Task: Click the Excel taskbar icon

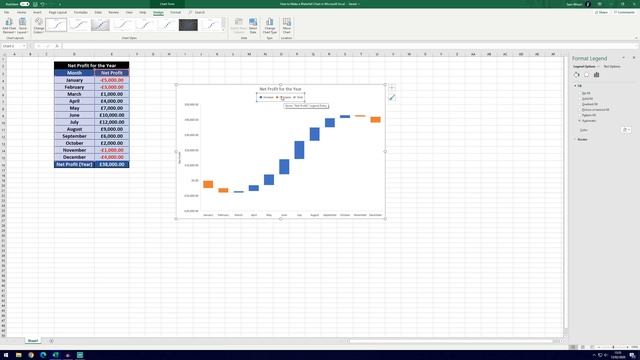Action: coord(56,355)
